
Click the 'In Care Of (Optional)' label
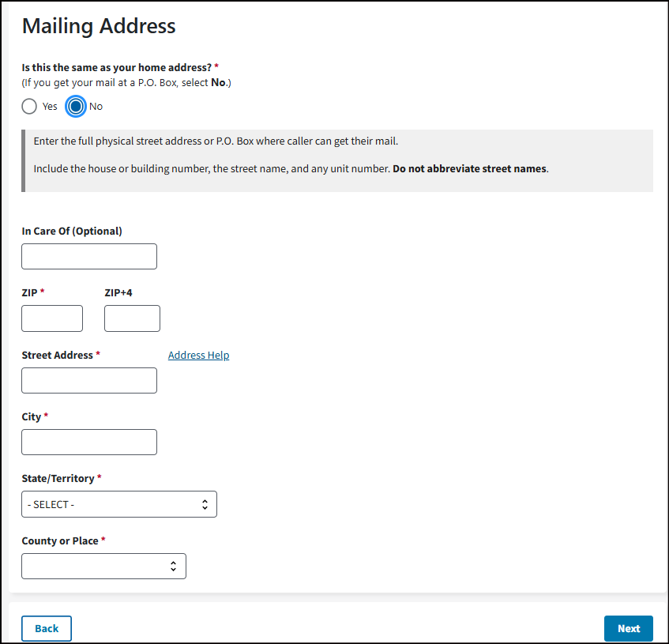72,231
